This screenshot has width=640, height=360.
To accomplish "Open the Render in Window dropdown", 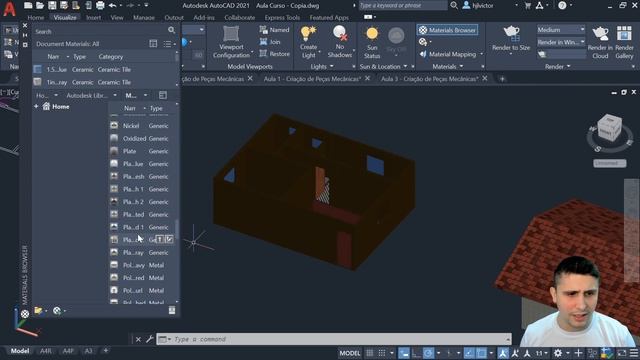I will click(560, 42).
